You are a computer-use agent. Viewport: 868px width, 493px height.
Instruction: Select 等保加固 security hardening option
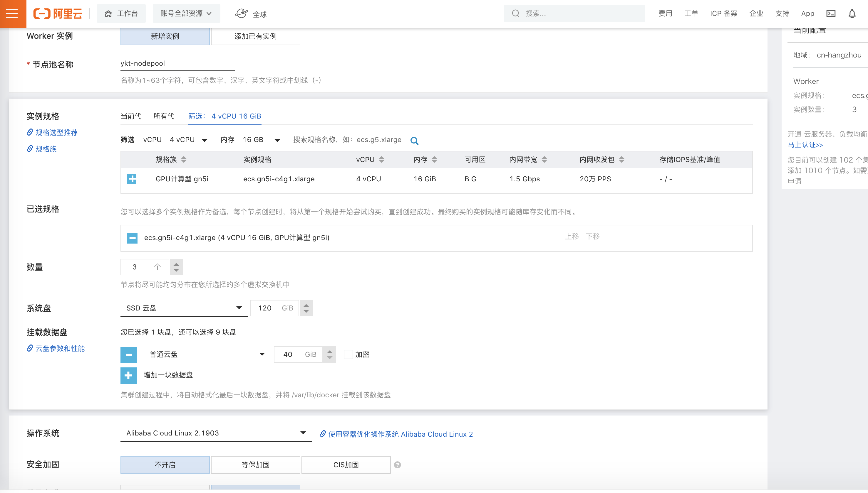(255, 465)
